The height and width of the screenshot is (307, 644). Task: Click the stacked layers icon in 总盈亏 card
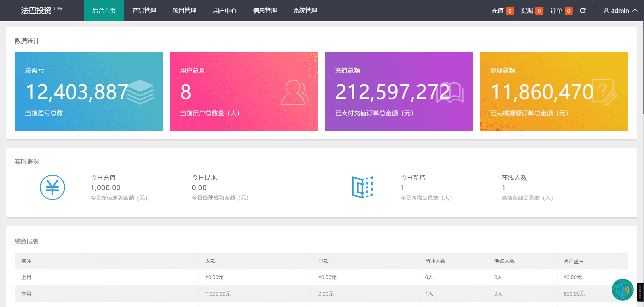140,91
